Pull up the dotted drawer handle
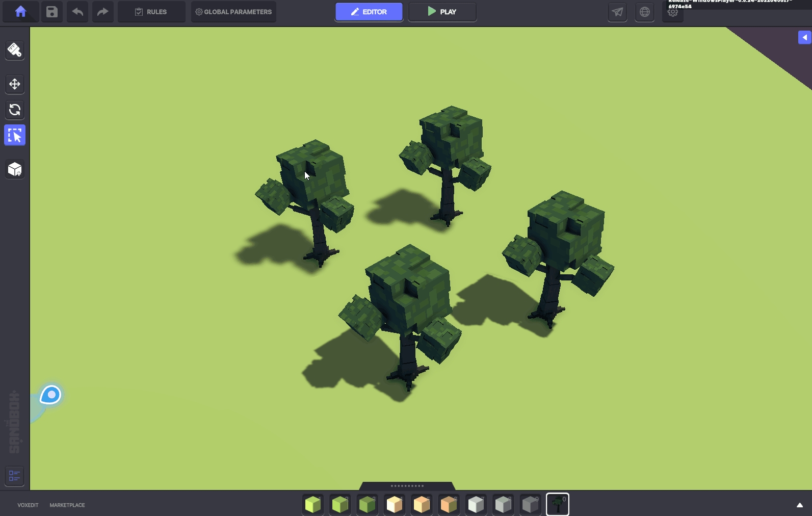812x516 pixels. tap(407, 486)
